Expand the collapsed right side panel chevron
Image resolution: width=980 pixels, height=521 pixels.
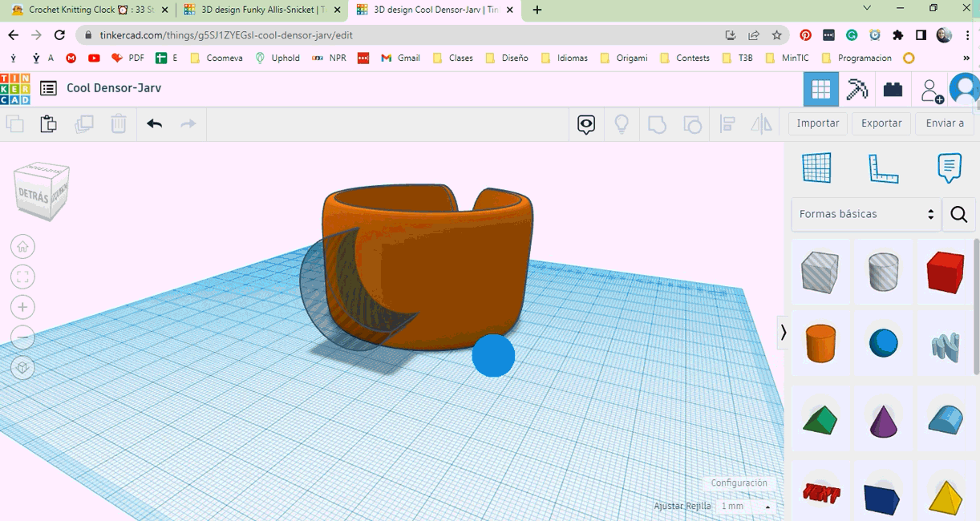point(783,332)
